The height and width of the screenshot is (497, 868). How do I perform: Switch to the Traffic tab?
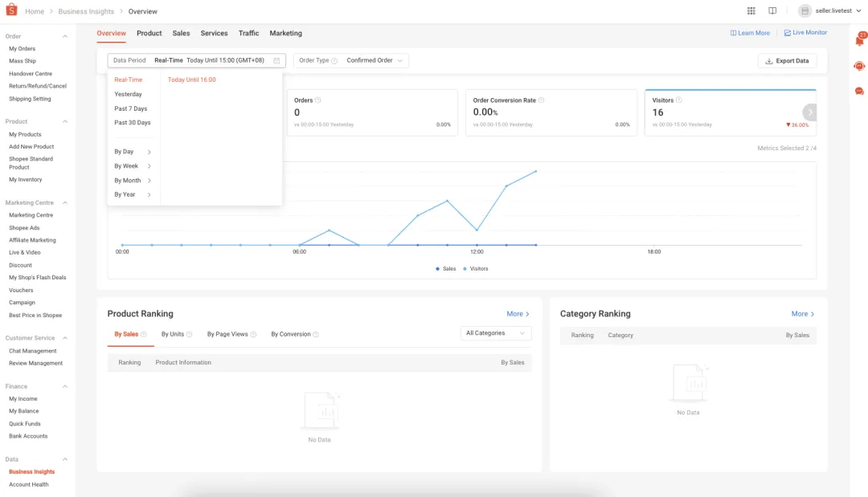tap(248, 34)
